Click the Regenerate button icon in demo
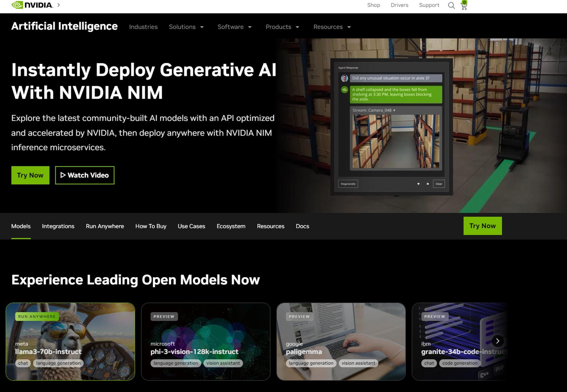The height and width of the screenshot is (392, 567). [348, 184]
